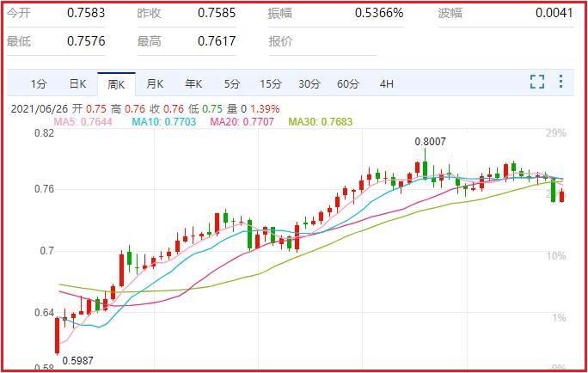The width and height of the screenshot is (588, 373).
Task: Click the 0.82 price axis label
Action: (44, 133)
